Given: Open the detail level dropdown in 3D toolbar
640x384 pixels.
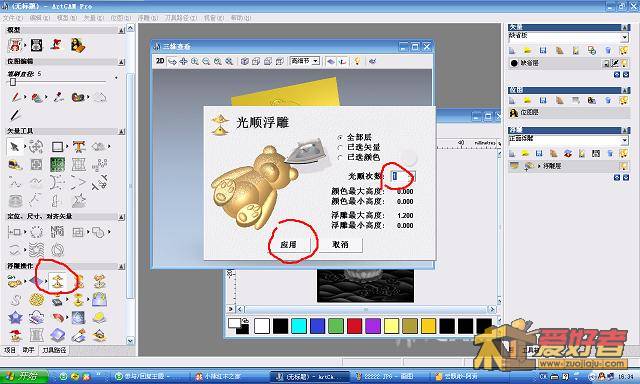Looking at the screenshot, I should pos(316,61).
